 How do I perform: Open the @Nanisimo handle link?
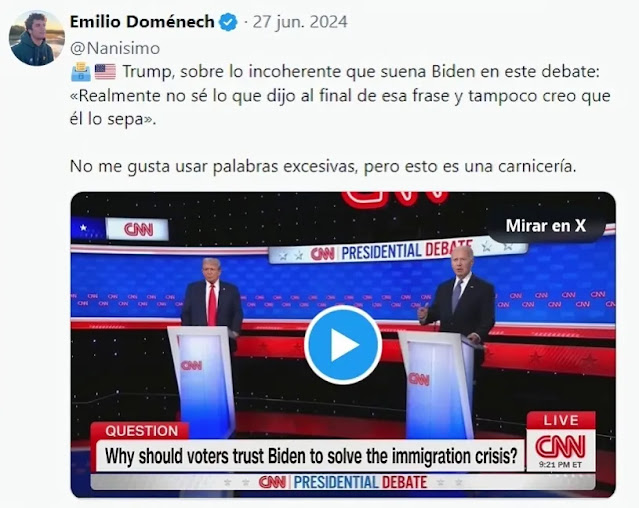[115, 48]
